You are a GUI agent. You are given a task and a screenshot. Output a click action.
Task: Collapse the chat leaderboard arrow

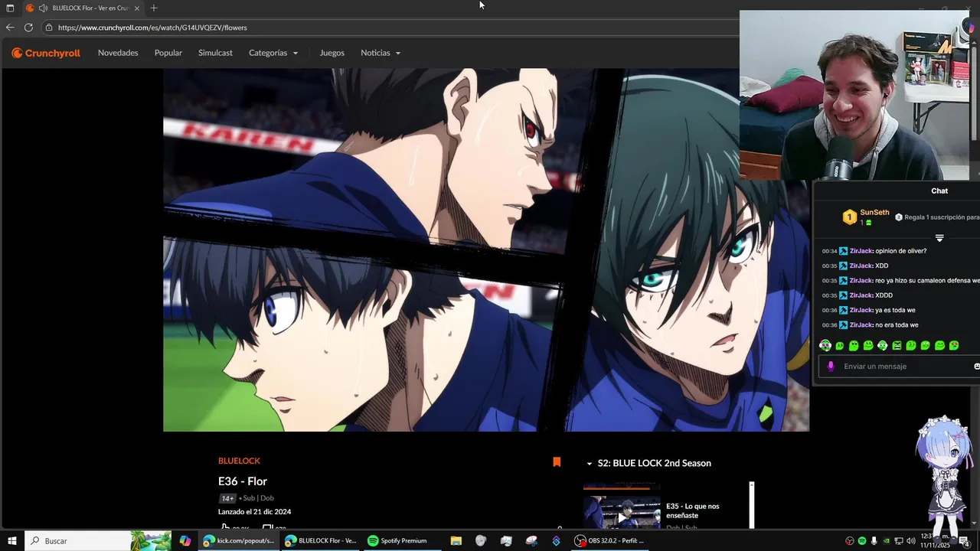[939, 238]
